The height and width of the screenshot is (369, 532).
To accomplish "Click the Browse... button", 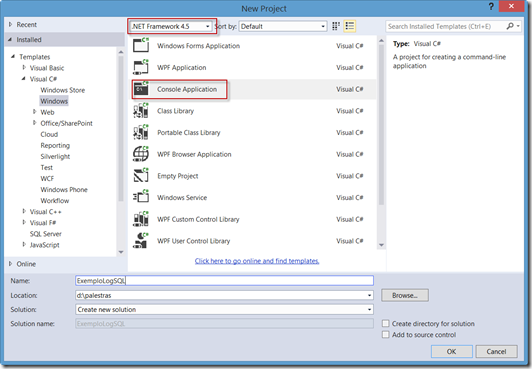I will [x=405, y=295].
